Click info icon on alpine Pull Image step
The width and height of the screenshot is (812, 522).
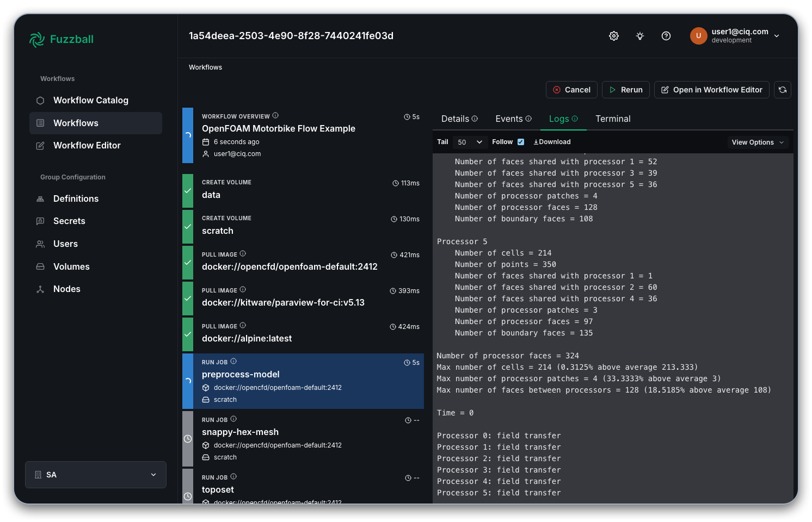click(x=243, y=325)
